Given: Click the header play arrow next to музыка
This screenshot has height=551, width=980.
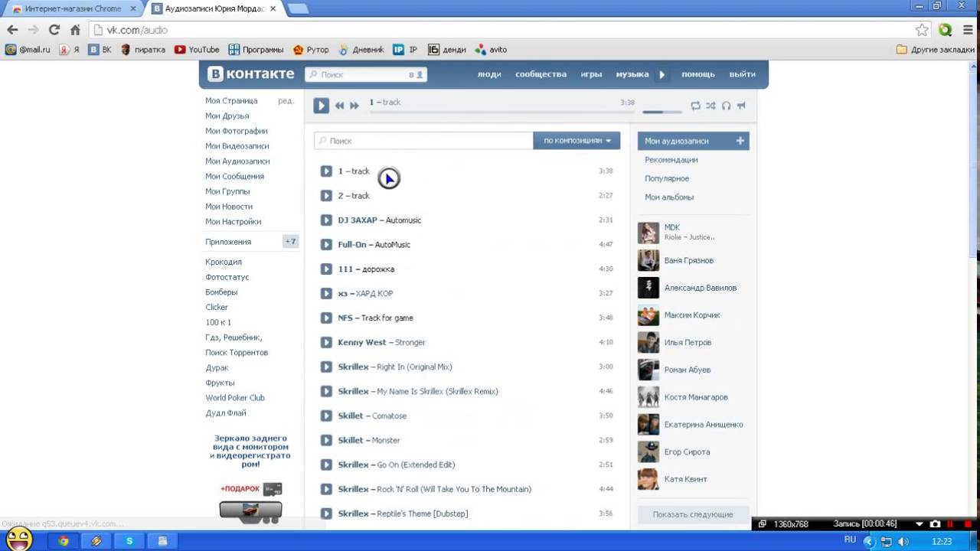Looking at the screenshot, I should (x=662, y=74).
